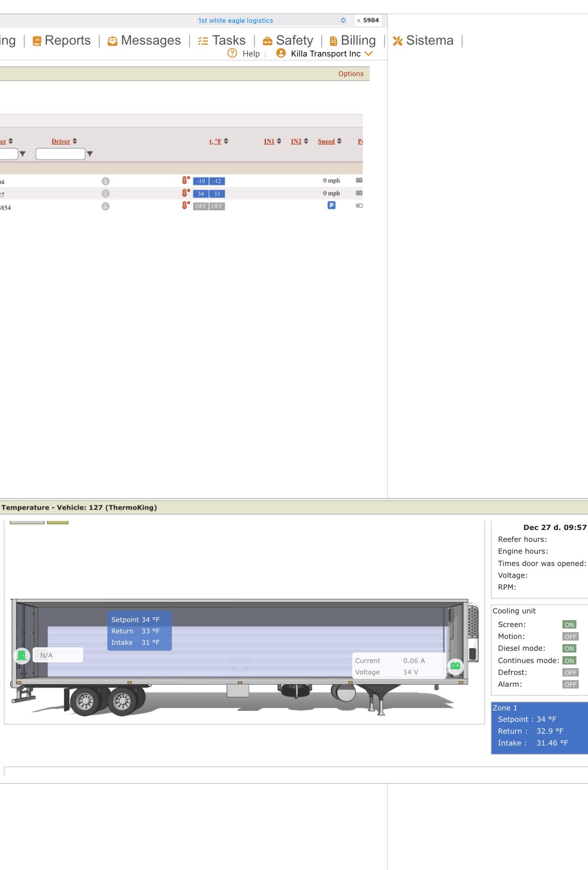Click the Setpoint 34 °F trailer overlay

pyautogui.click(x=139, y=631)
